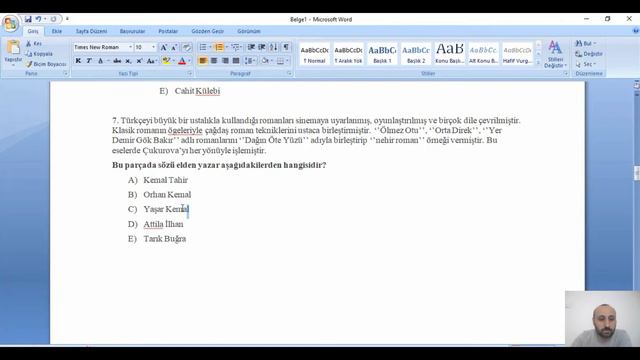Apply the yellow text highlight color
The image size is (640, 360).
point(166,61)
